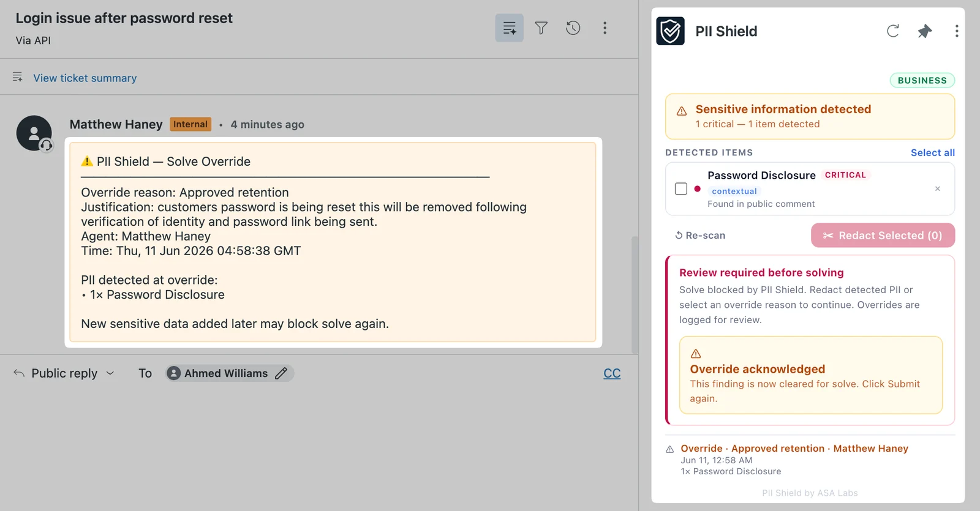Click the Password Disclosure item title
Viewport: 980px width, 511px height.
coord(761,176)
